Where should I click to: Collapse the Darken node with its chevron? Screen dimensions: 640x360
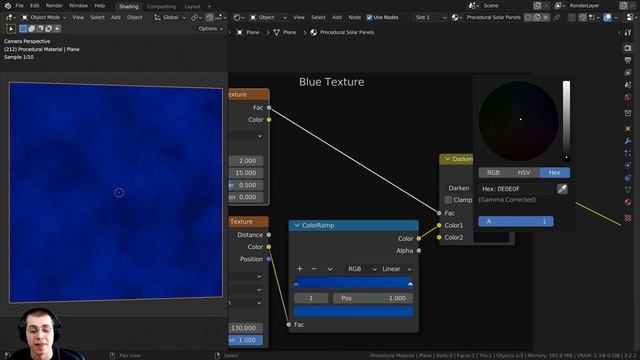[x=447, y=159]
